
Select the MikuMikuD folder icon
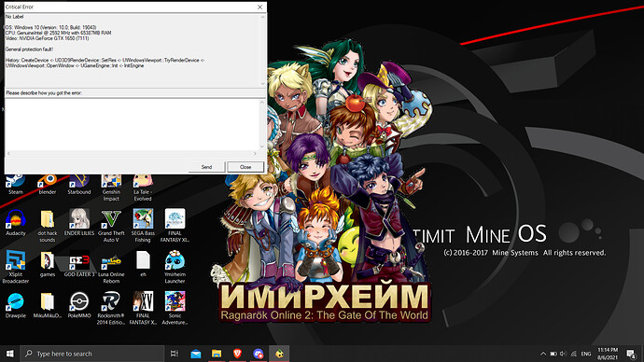click(48, 305)
